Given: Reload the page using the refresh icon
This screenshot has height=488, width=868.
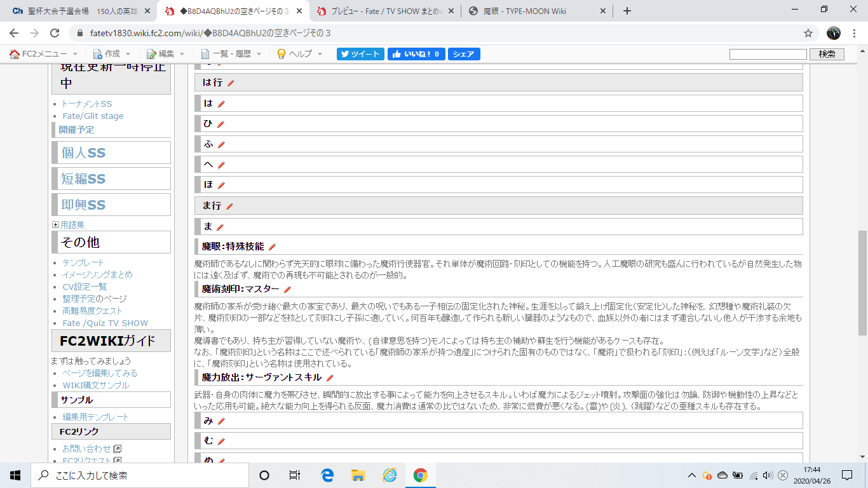Looking at the screenshot, I should 55,33.
